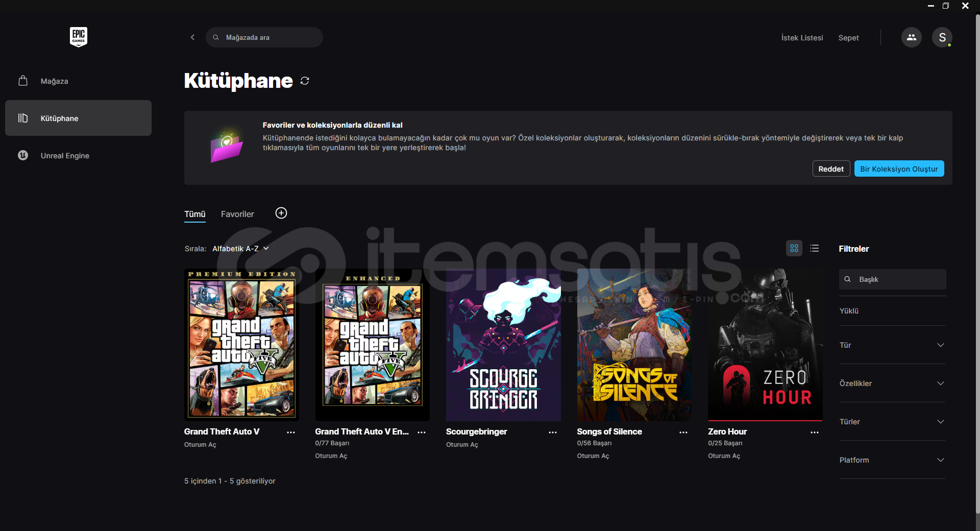Click the Başlık filter search field
This screenshot has height=531, width=980.
pos(893,279)
